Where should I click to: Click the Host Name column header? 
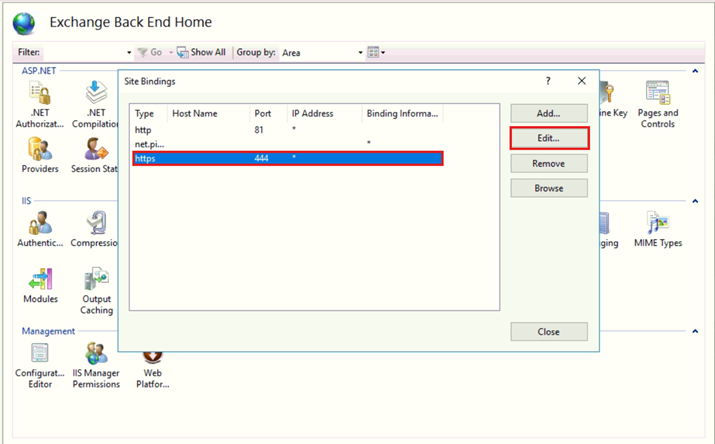(208, 114)
